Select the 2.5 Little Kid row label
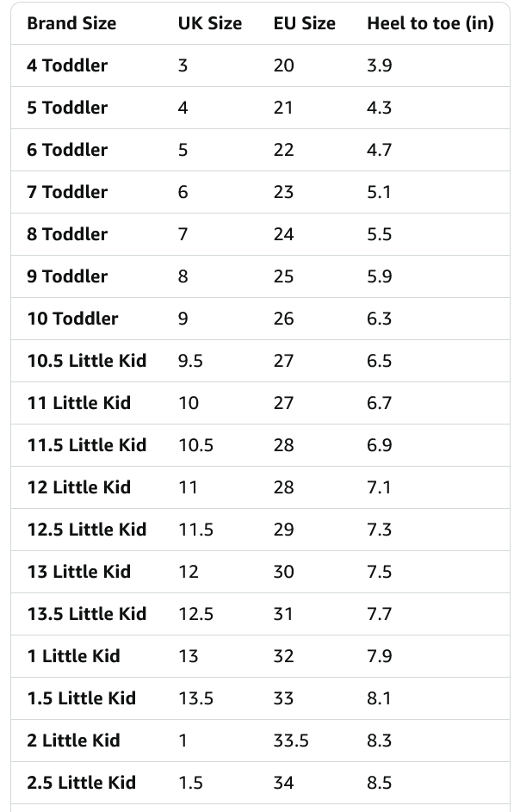This screenshot has width=520, height=812. [81, 783]
